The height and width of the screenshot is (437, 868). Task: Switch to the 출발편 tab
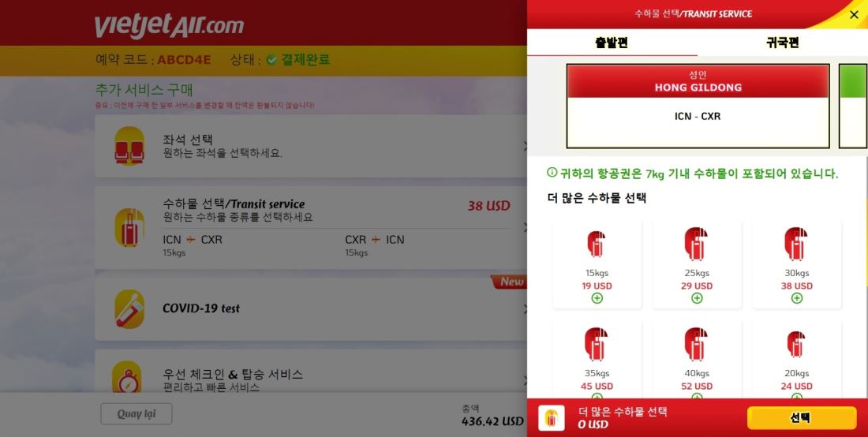click(612, 43)
